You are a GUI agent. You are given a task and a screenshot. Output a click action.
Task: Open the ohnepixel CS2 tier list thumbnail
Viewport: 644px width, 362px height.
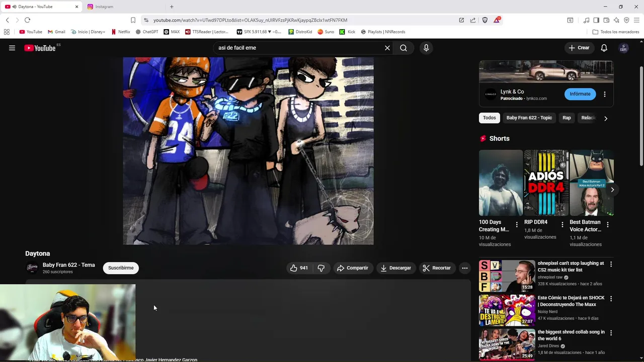pos(507,276)
